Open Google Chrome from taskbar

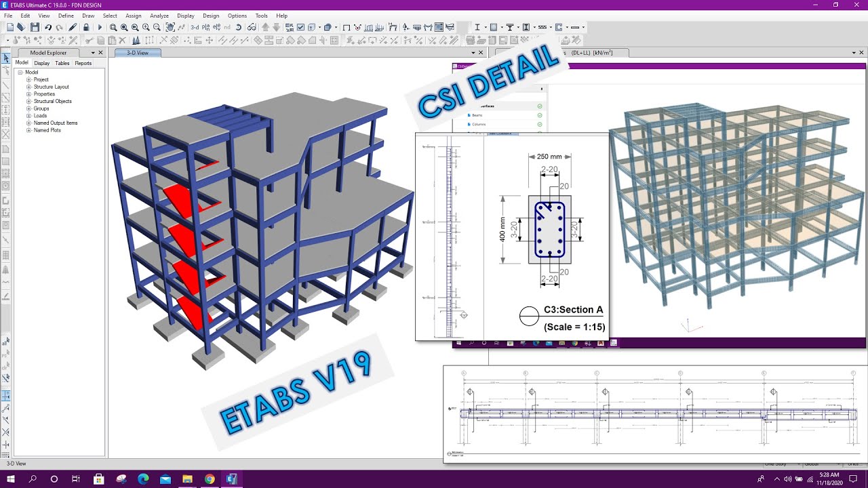[210, 479]
